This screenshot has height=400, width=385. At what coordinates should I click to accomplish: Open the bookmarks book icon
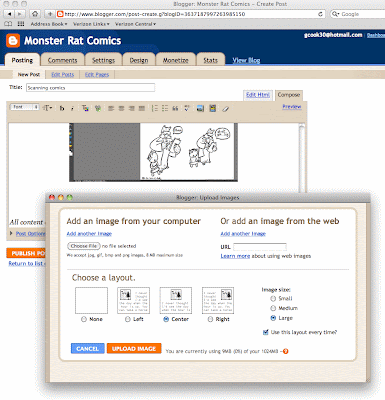[x=8, y=24]
